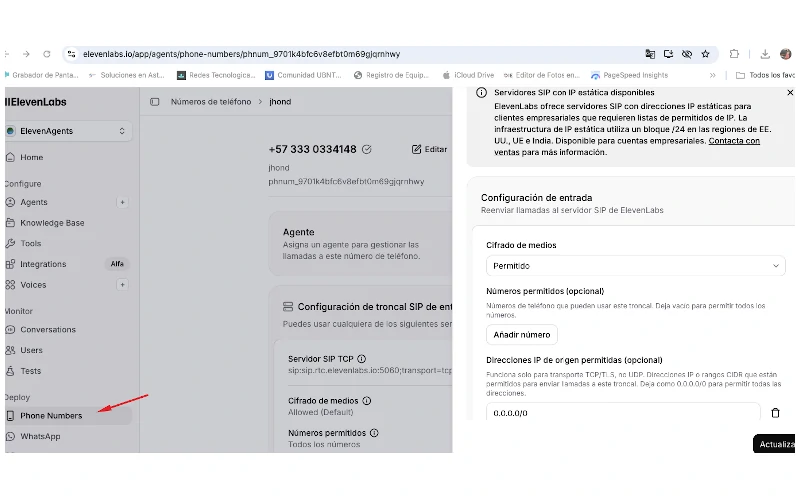Click the verified check icon next to phone number
Image resolution: width=800 pixels, height=500 pixels.
(366, 149)
